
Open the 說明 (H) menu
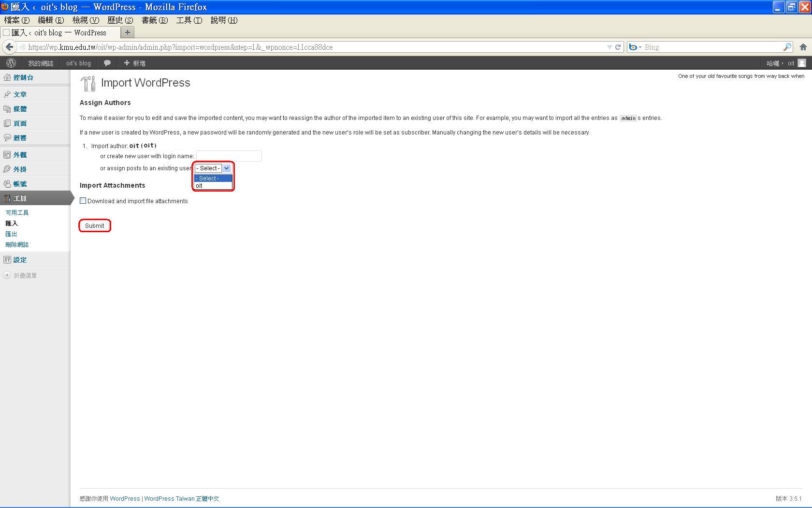click(224, 20)
